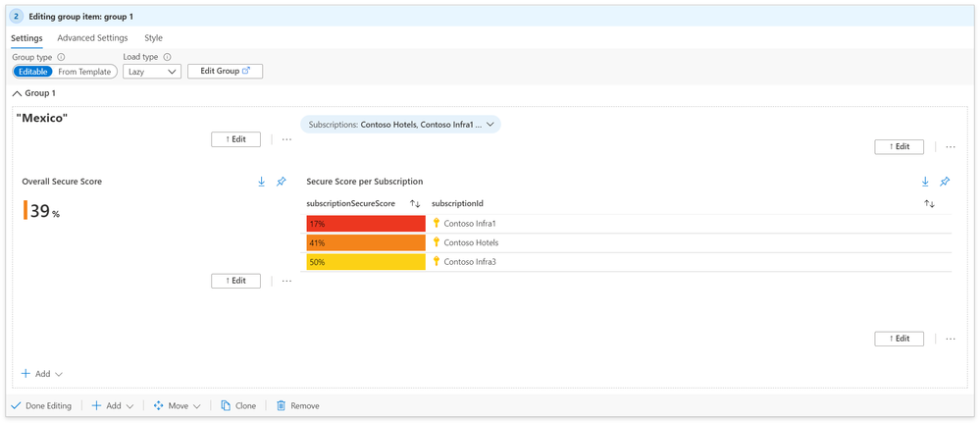Click key icon beside Contoso Infra1
Image resolution: width=980 pixels, height=423 pixels.
(437, 224)
